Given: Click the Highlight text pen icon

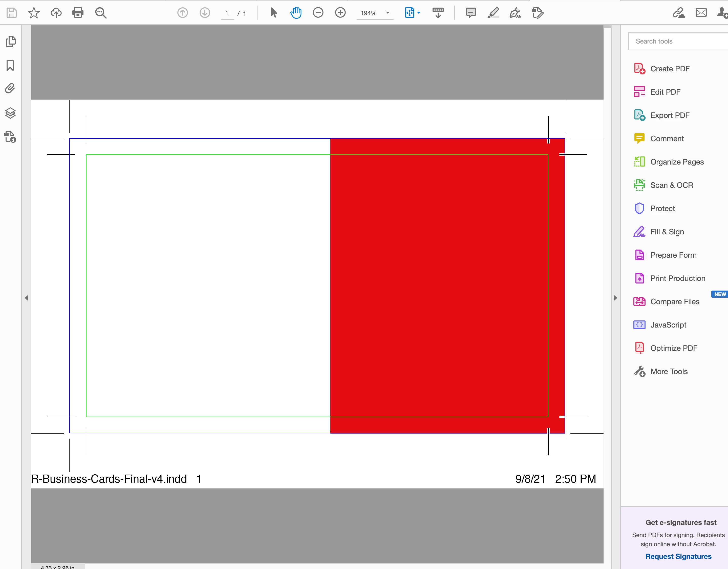Looking at the screenshot, I should tap(493, 13).
